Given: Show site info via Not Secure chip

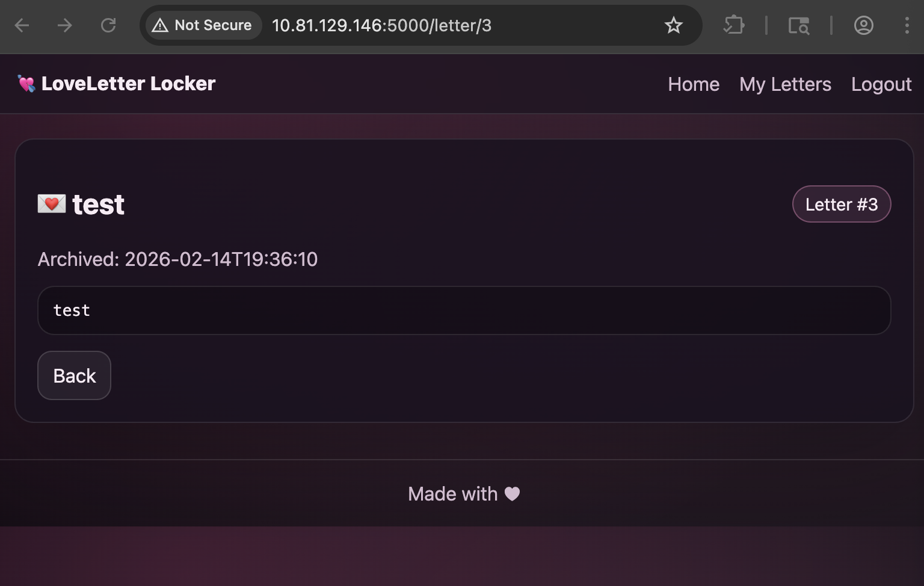Looking at the screenshot, I should pos(203,25).
